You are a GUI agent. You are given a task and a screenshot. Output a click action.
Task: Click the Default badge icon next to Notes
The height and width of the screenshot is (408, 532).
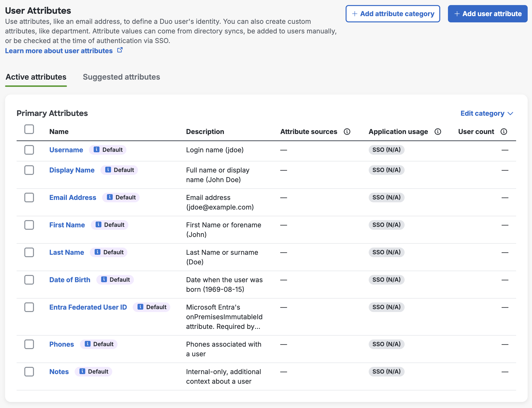(82, 371)
